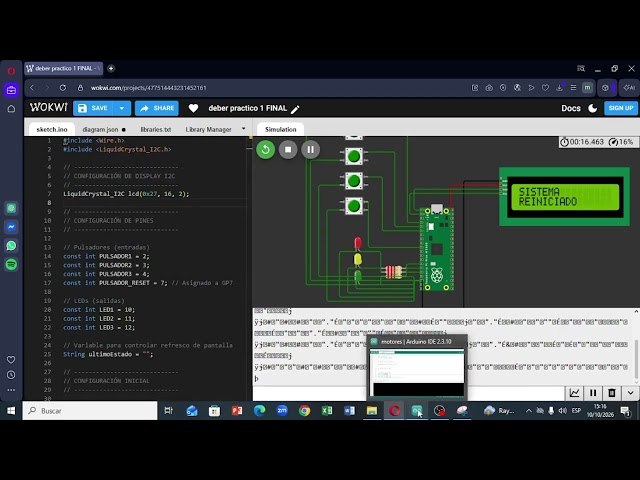Open Opera AI assistant button
The height and width of the screenshot is (480, 640).
[x=629, y=88]
